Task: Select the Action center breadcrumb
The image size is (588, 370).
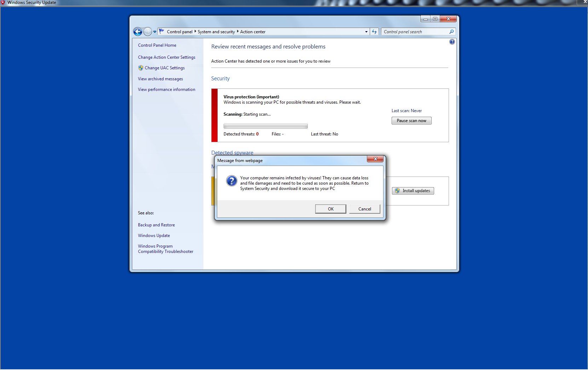Action: 253,32
